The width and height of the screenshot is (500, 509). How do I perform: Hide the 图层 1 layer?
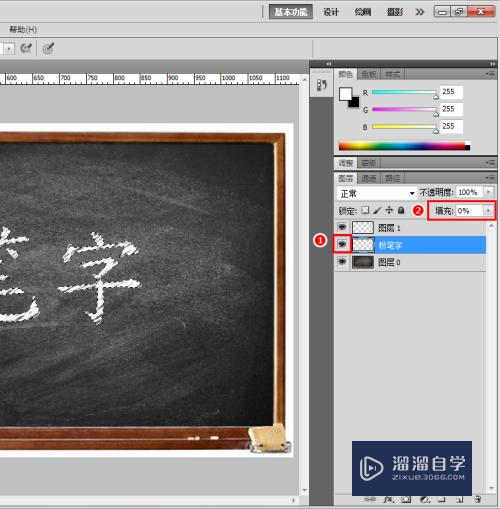coord(342,228)
